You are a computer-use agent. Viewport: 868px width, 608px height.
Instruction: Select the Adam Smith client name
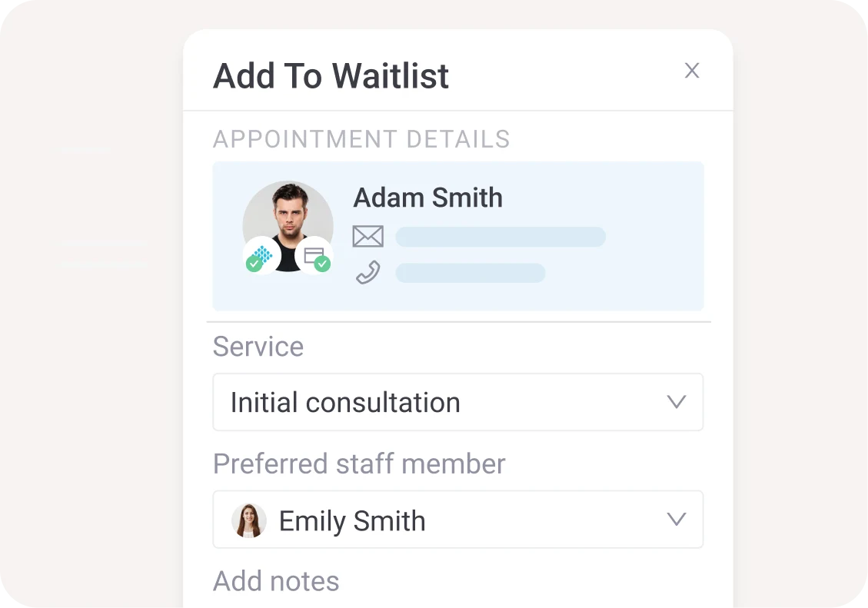(428, 198)
